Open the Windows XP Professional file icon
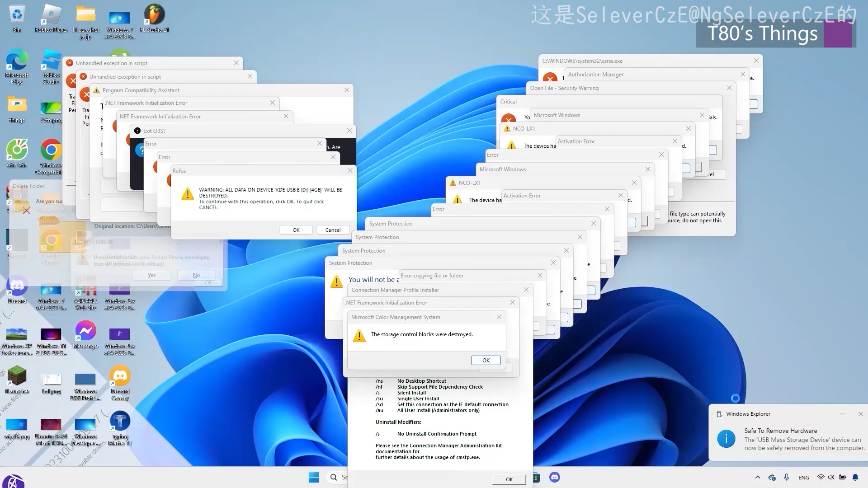 (17, 341)
